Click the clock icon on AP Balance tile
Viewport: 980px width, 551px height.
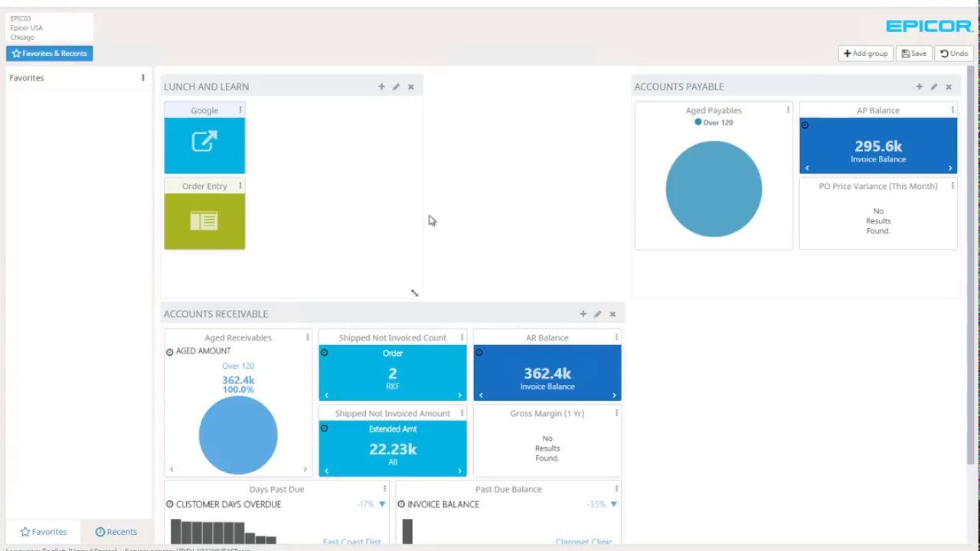click(x=805, y=125)
